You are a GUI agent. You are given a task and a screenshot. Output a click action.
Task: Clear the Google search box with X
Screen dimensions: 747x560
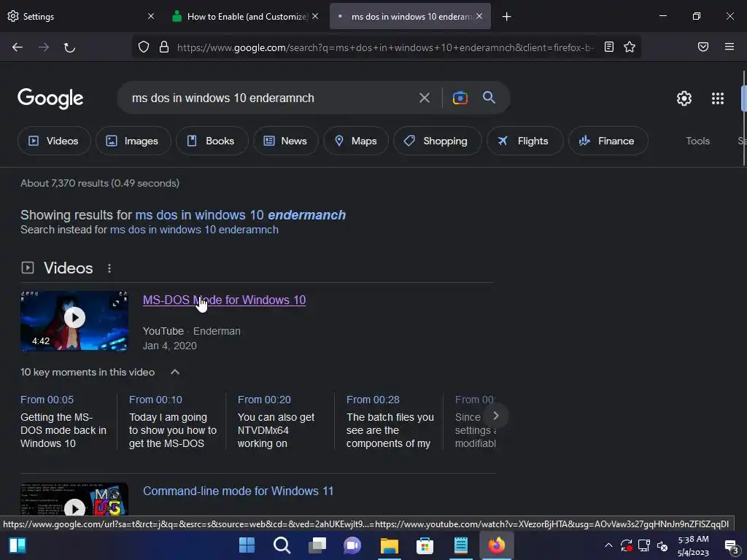pos(424,98)
